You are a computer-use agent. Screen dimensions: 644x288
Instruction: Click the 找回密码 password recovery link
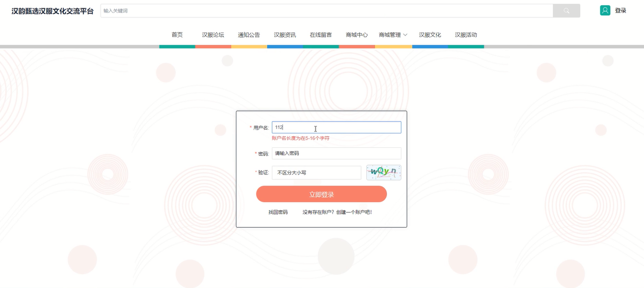[278, 212]
